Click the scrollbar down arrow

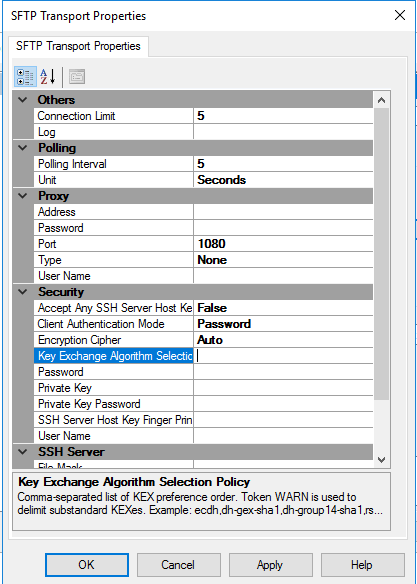coord(382,460)
